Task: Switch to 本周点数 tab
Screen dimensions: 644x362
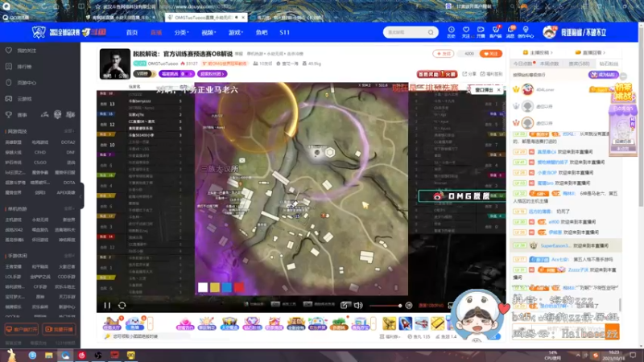Action: [549, 64]
